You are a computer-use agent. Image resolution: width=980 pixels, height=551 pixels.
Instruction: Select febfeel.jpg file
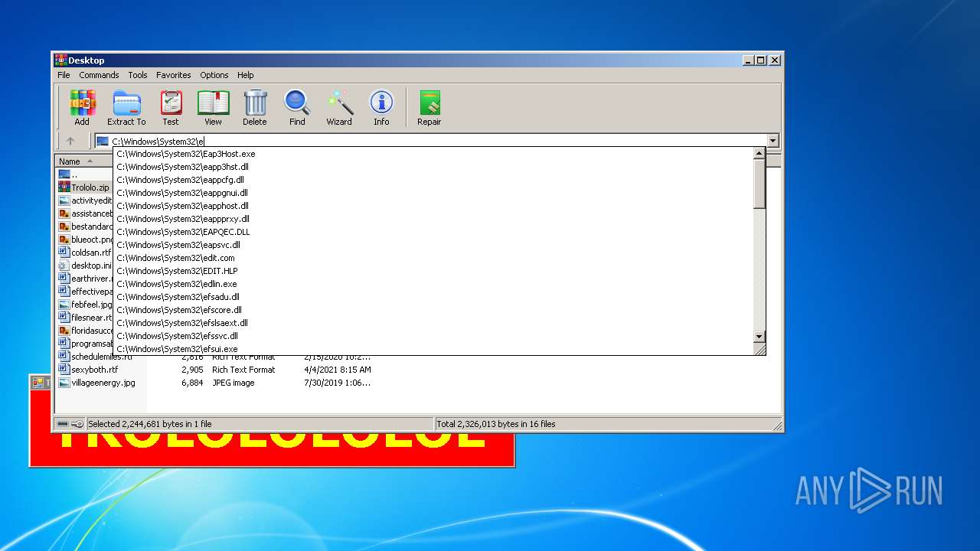click(85, 305)
